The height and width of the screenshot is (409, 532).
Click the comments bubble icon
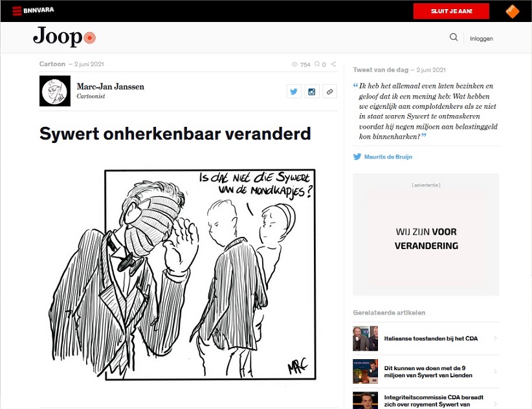(x=317, y=64)
